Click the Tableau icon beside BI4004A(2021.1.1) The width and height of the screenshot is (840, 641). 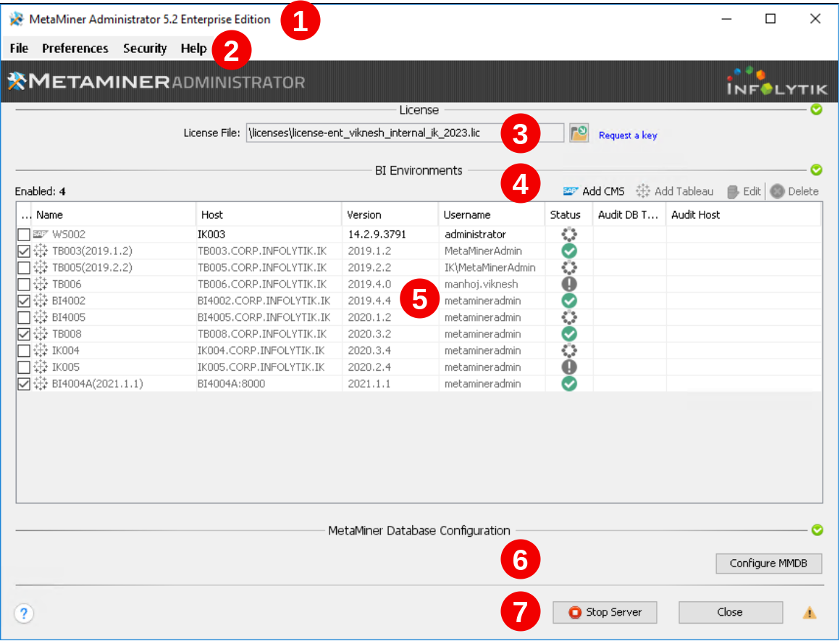41,384
